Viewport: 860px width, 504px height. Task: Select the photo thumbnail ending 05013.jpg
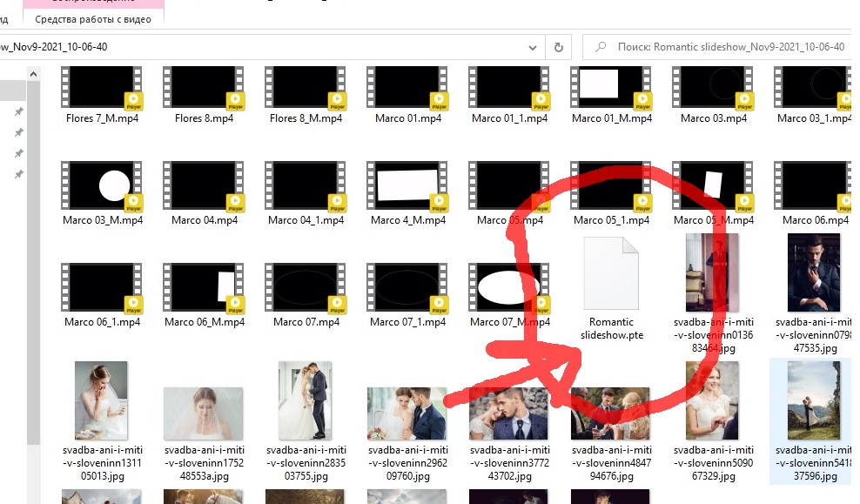point(101,400)
